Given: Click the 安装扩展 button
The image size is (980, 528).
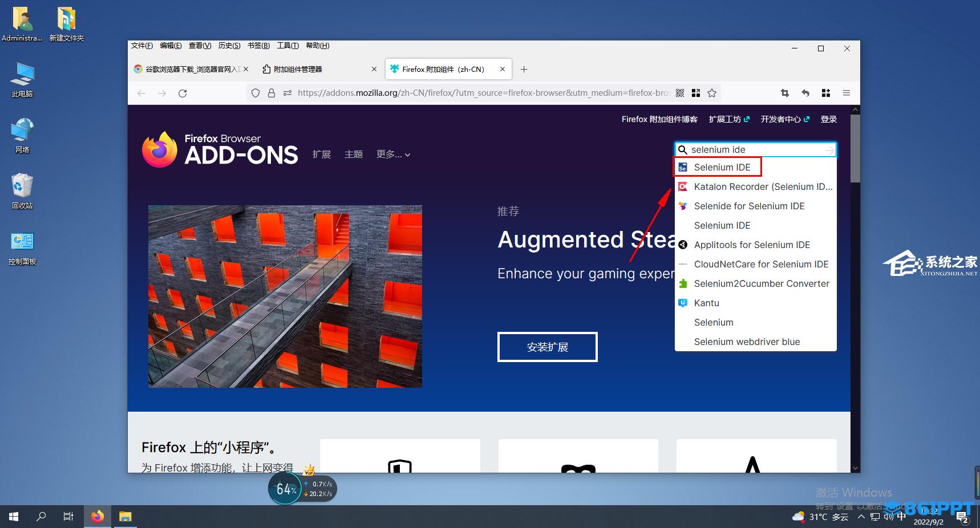Looking at the screenshot, I should click(x=548, y=347).
